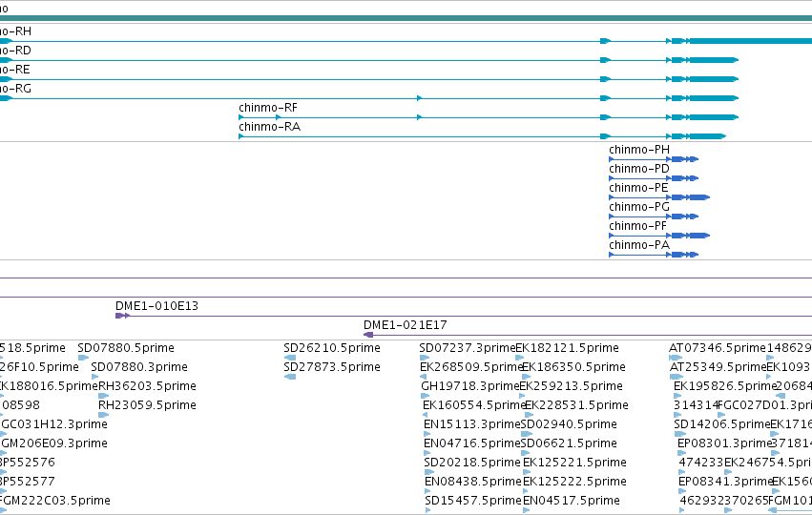Select the SD20218.5prime EST label

click(x=472, y=463)
